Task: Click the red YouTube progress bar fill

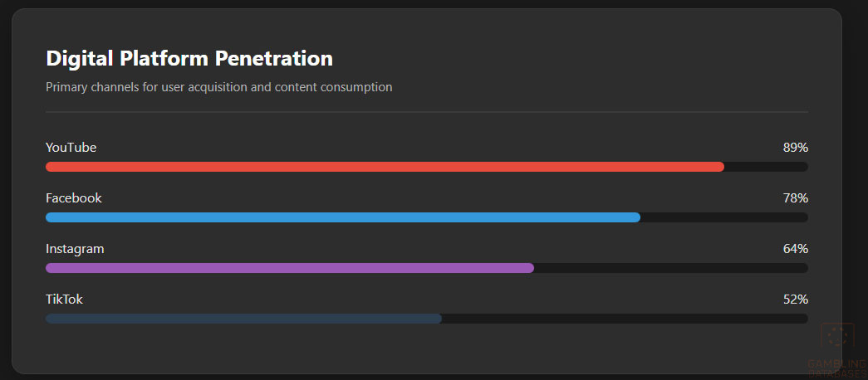Action: coord(385,167)
